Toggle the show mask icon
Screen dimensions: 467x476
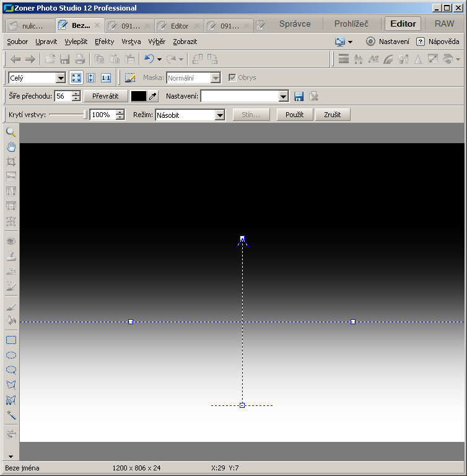[130, 77]
